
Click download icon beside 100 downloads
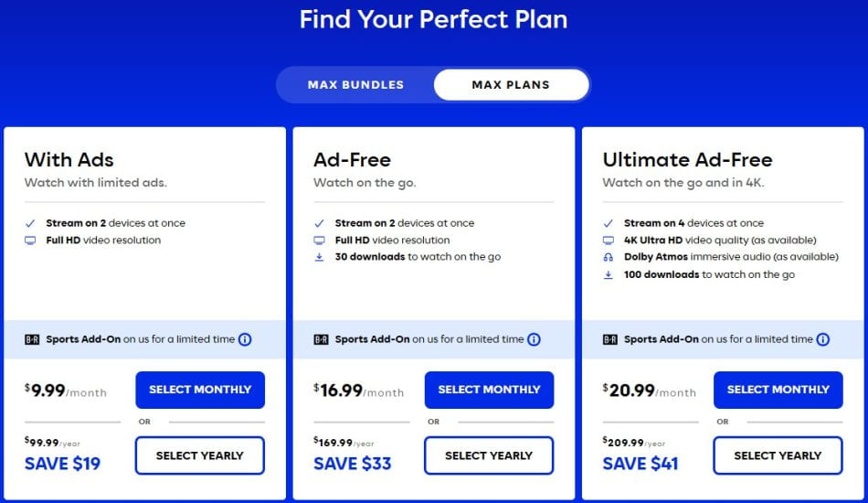point(609,274)
